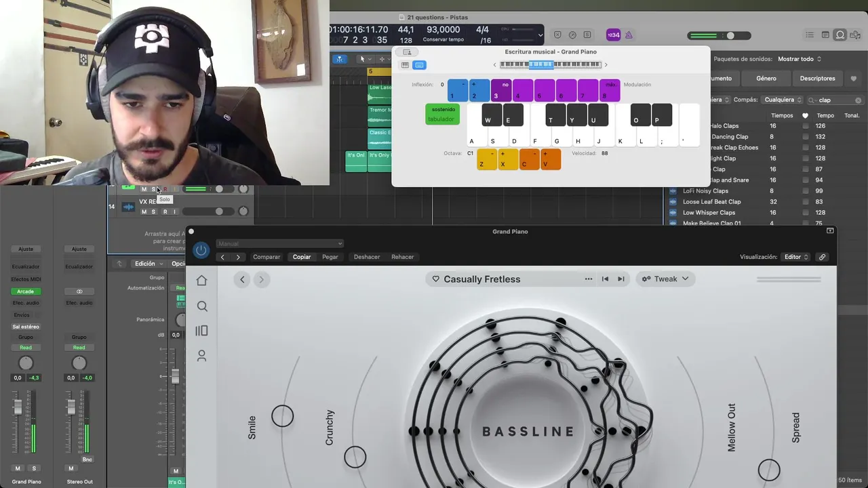Select the Género tab
The height and width of the screenshot is (488, 868).
point(766,79)
